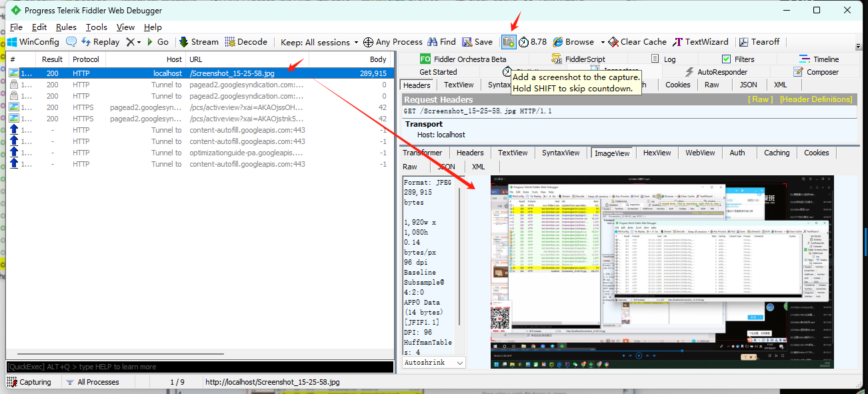Open the Filters tab

pyautogui.click(x=738, y=59)
